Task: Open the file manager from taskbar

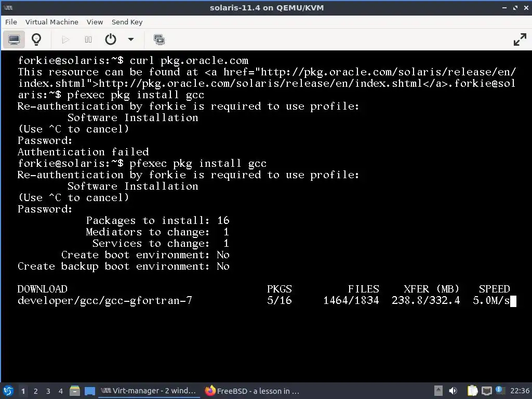Action: tap(75, 391)
